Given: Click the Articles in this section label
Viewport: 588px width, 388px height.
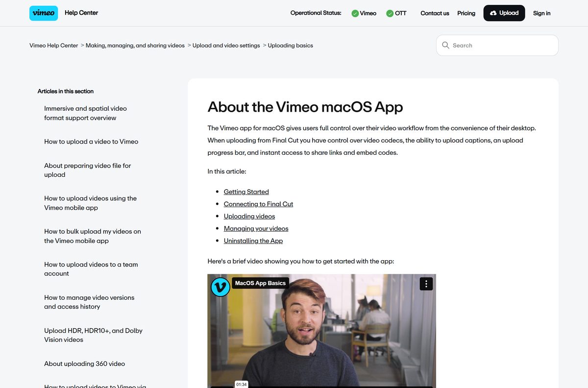Looking at the screenshot, I should (x=66, y=91).
